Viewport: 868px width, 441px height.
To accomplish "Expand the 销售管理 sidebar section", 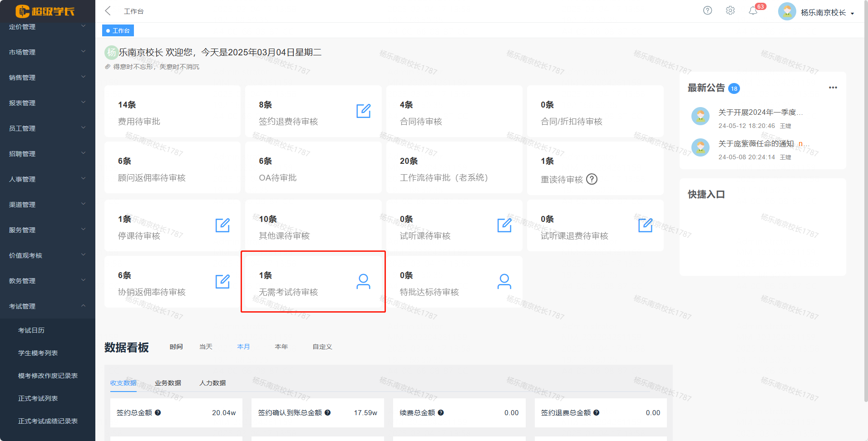I will click(47, 77).
